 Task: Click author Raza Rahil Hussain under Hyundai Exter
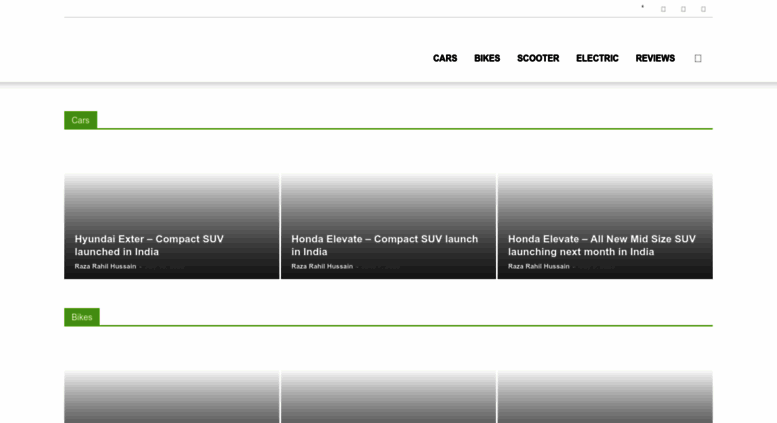point(105,266)
